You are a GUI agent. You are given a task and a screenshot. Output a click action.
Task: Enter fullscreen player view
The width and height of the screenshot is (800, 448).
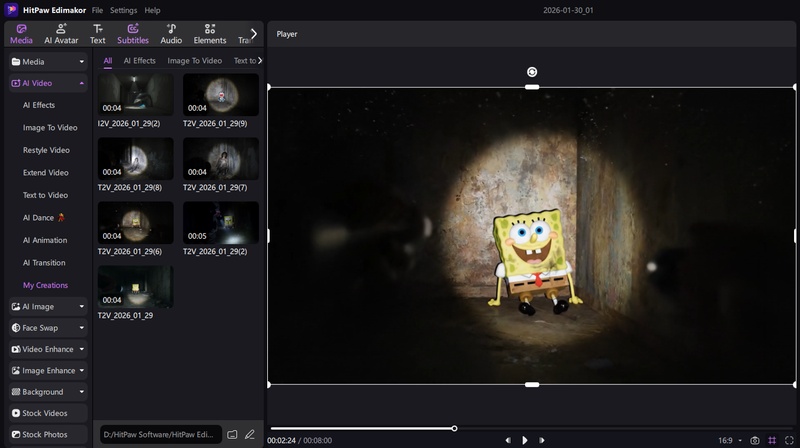click(x=789, y=440)
